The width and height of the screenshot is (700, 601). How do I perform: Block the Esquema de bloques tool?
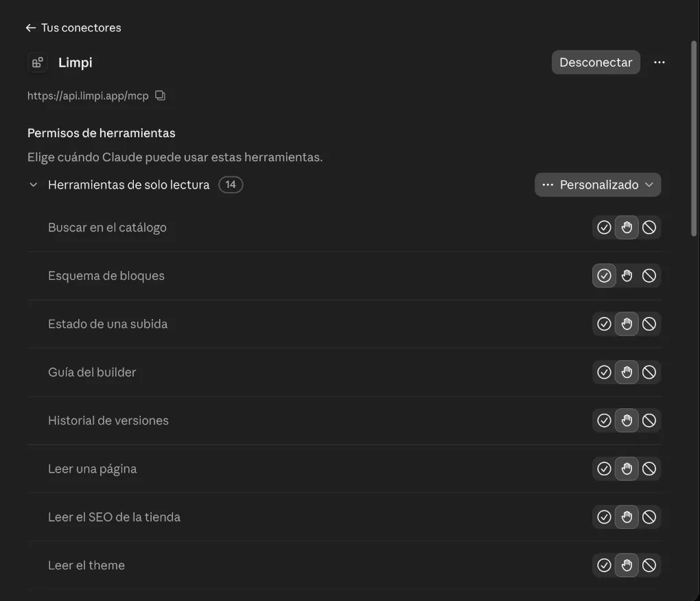(x=649, y=276)
